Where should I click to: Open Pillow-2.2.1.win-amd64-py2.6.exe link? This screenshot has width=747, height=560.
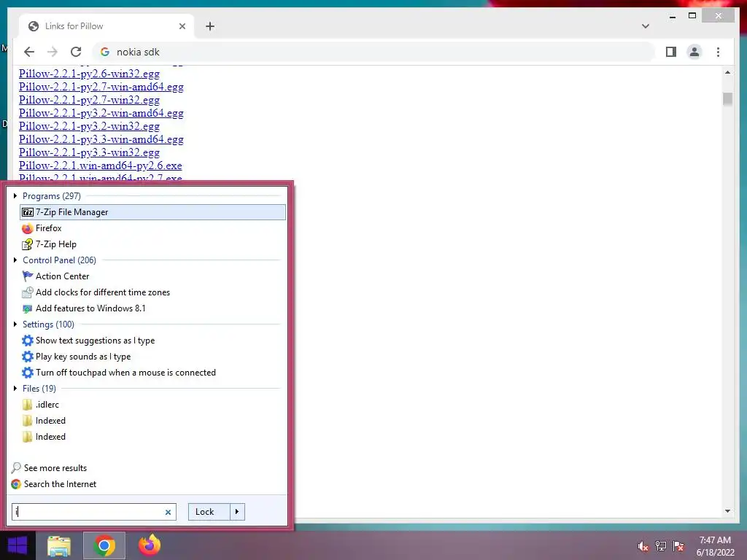(x=100, y=166)
